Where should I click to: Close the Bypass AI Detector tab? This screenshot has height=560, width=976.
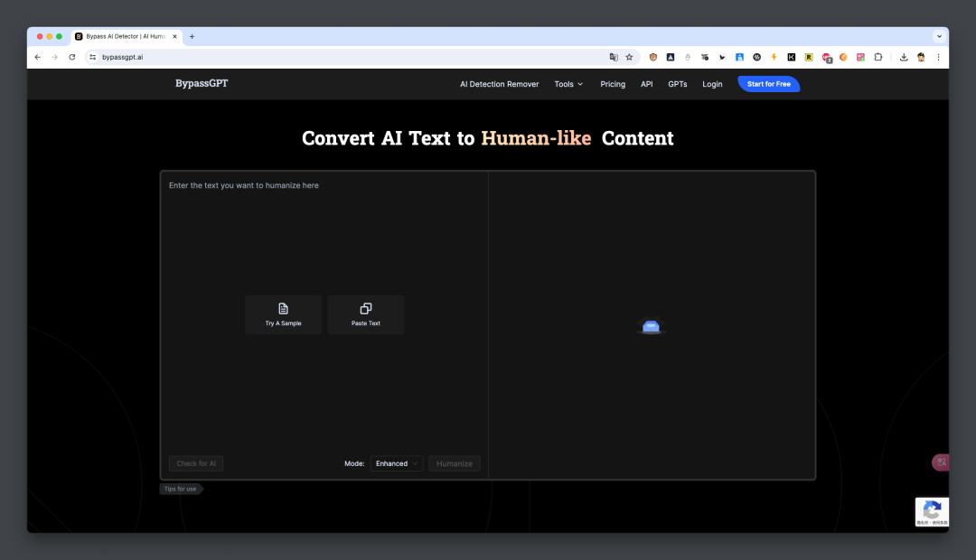(175, 37)
